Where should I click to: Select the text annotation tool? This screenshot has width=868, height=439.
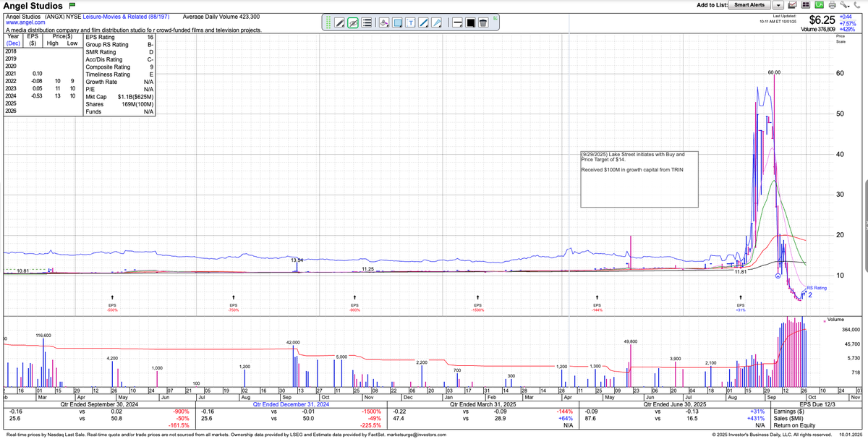coord(410,22)
